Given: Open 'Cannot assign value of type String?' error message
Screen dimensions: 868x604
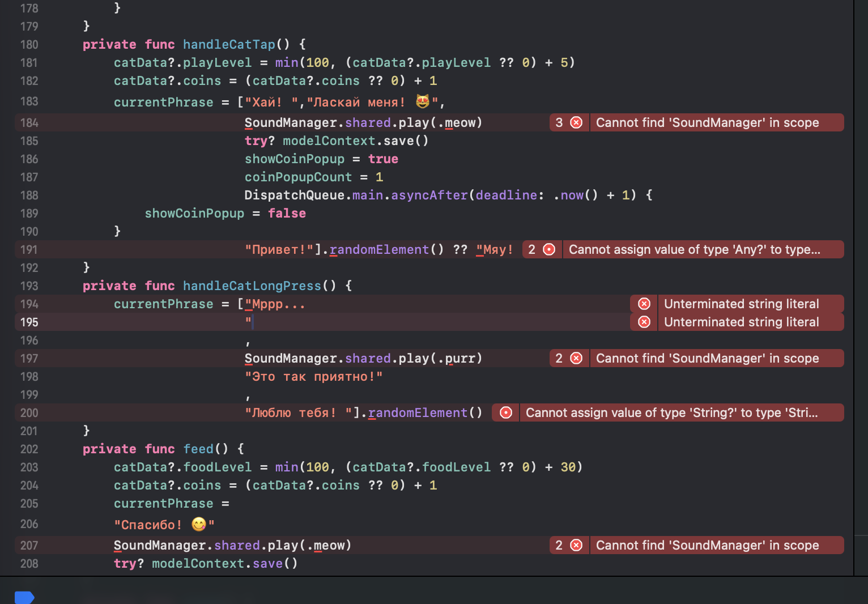Looking at the screenshot, I should pyautogui.click(x=671, y=412).
